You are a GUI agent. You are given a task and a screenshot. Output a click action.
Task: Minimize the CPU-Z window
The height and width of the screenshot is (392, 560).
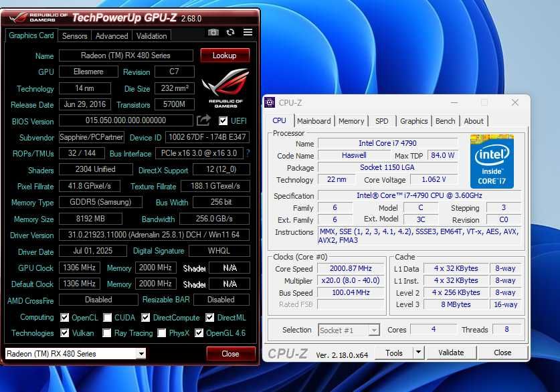tap(454, 103)
